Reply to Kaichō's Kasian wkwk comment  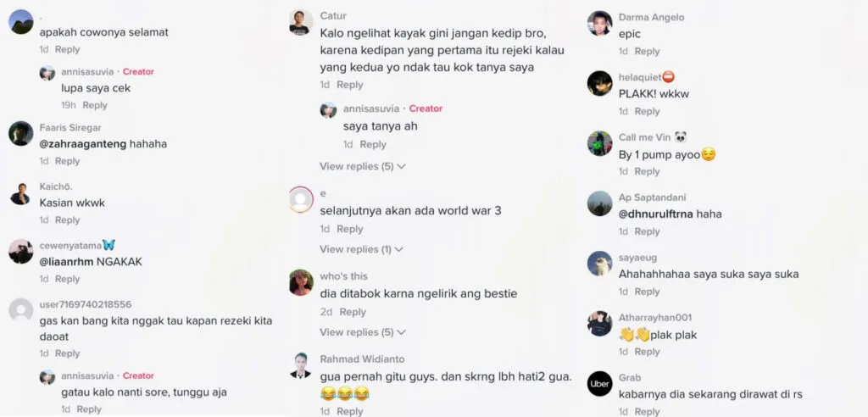tap(68, 220)
